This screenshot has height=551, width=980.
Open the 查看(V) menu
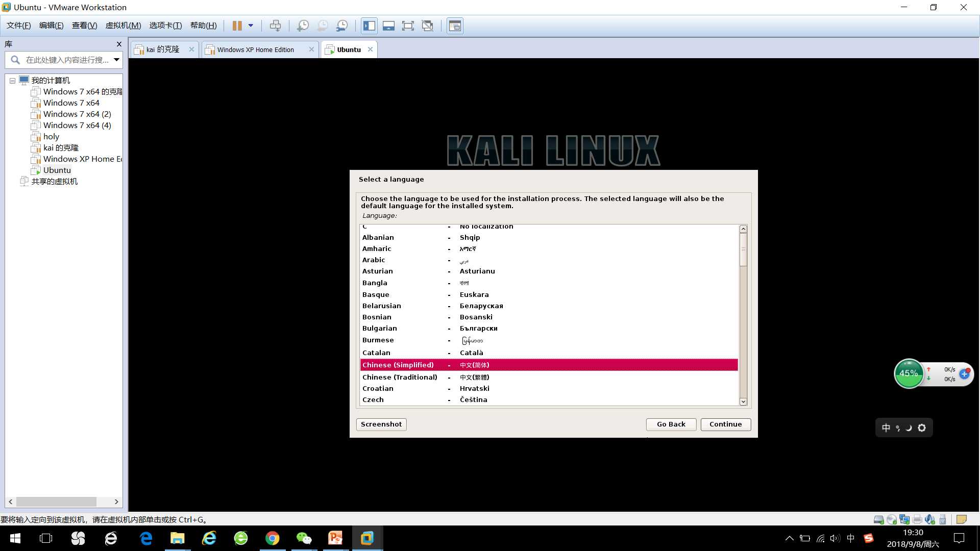point(84,26)
